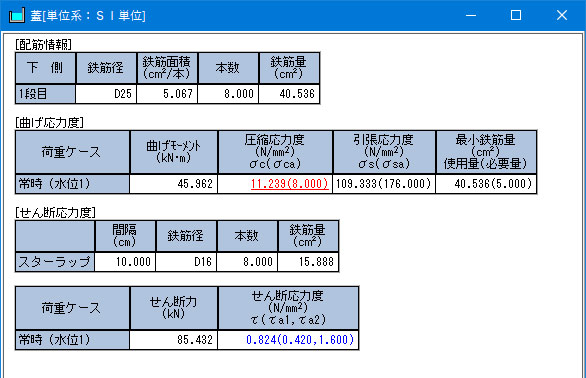Maximize the 蓋 window
The width and height of the screenshot is (586, 378).
click(516, 15)
